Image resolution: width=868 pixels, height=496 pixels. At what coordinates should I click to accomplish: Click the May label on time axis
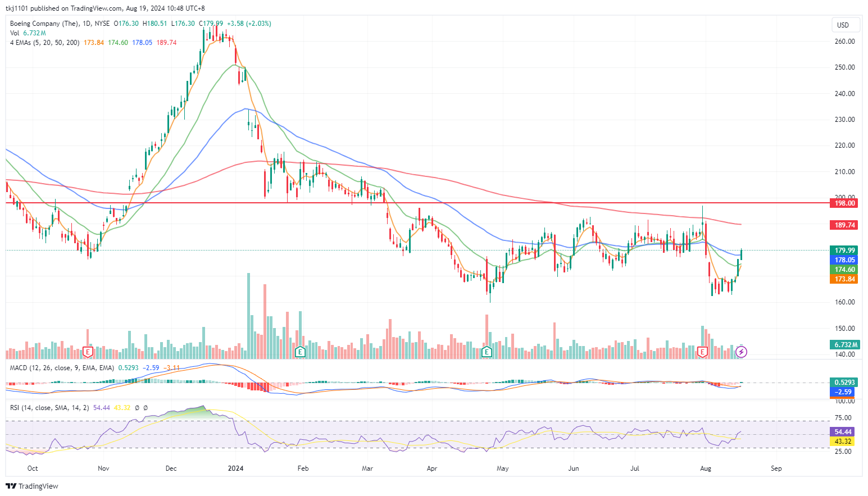pos(503,468)
